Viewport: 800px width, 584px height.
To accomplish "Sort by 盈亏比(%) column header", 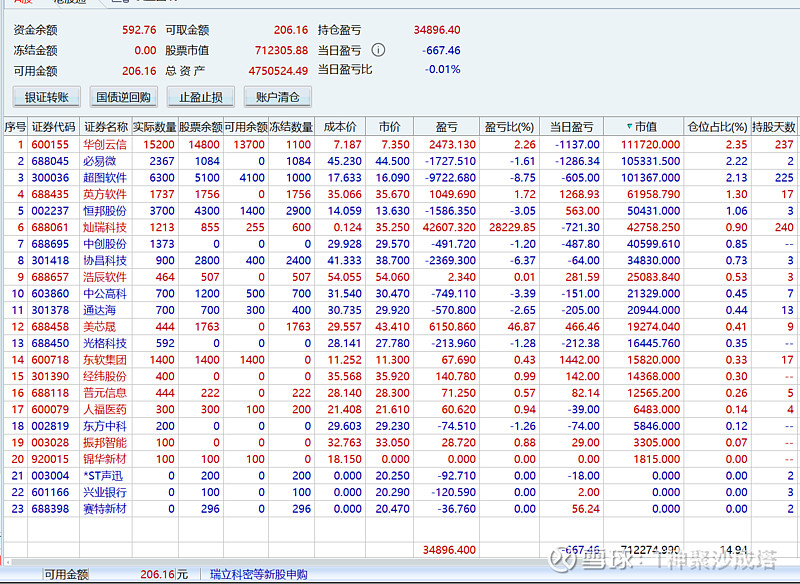I will 509,126.
